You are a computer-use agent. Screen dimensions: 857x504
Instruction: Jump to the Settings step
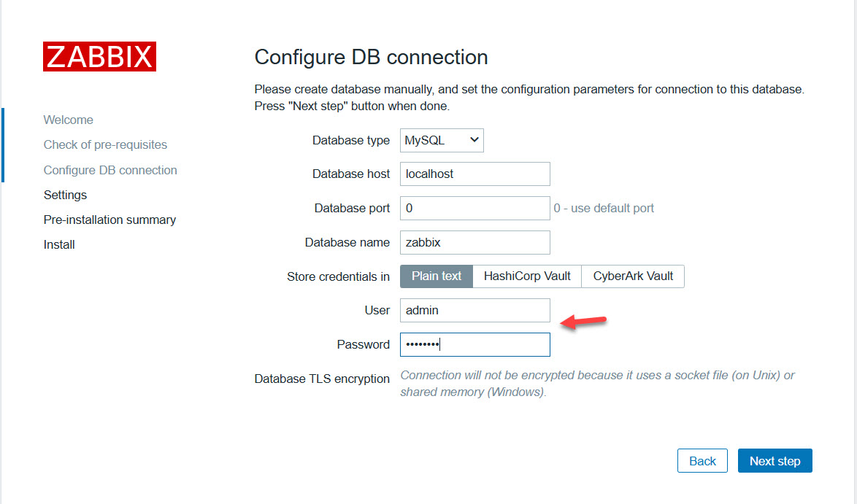pos(65,195)
